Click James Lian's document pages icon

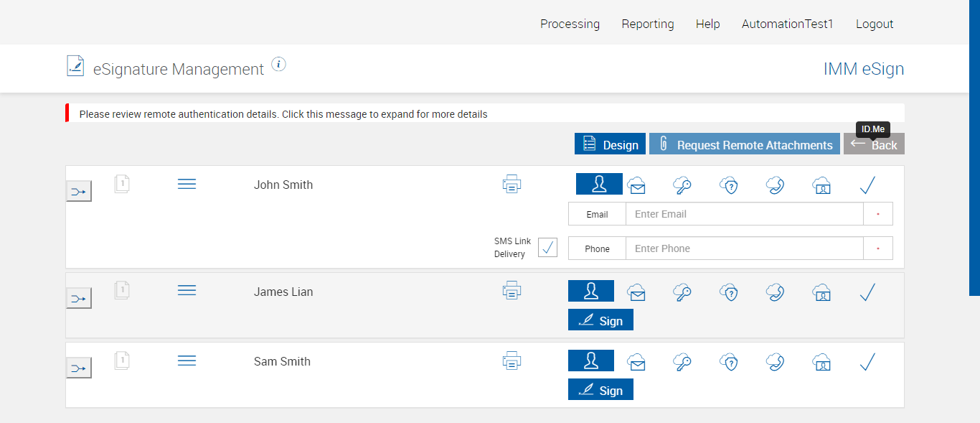(x=122, y=291)
